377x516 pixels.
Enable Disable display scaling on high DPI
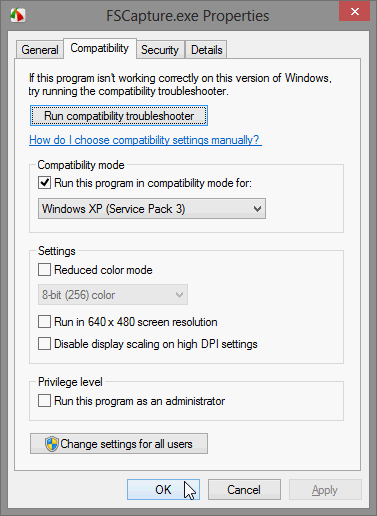(x=44, y=344)
